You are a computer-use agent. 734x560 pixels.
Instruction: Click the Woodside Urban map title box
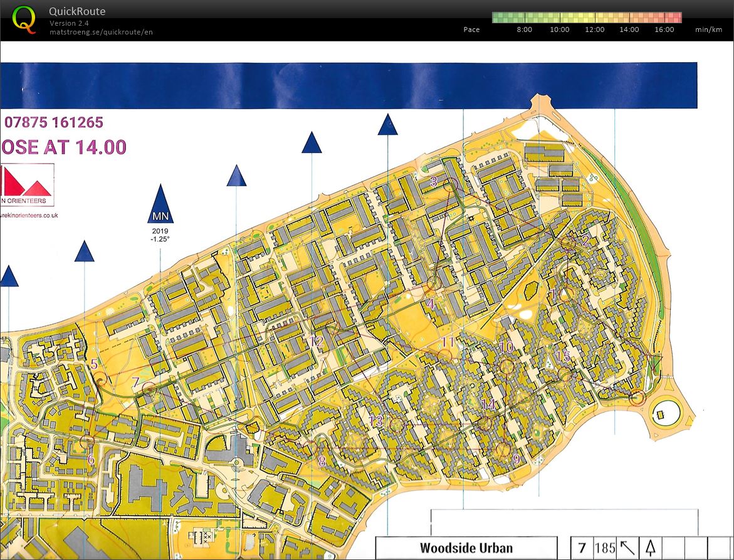466,548
